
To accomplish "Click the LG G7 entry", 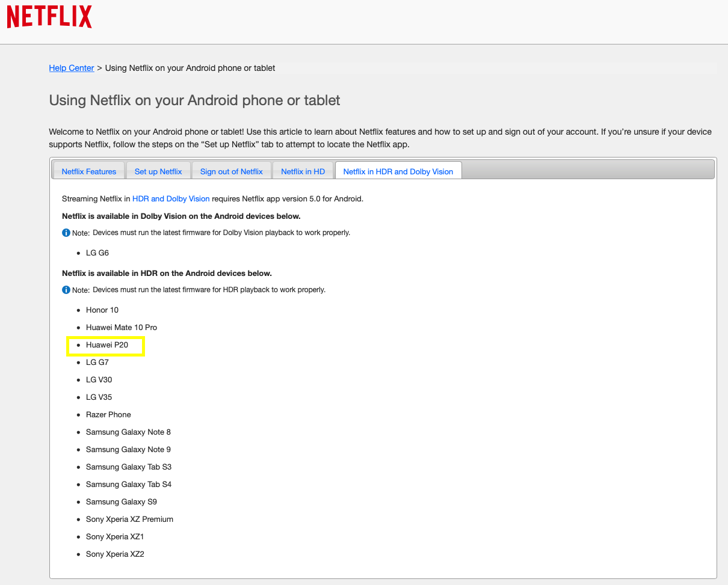I will [97, 363].
